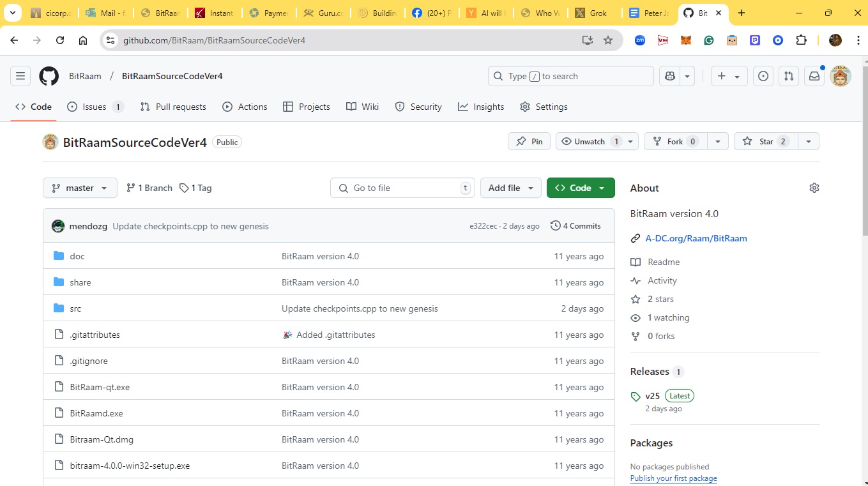Fork the repository
Image resolution: width=868 pixels, height=486 pixels.
coord(676,142)
